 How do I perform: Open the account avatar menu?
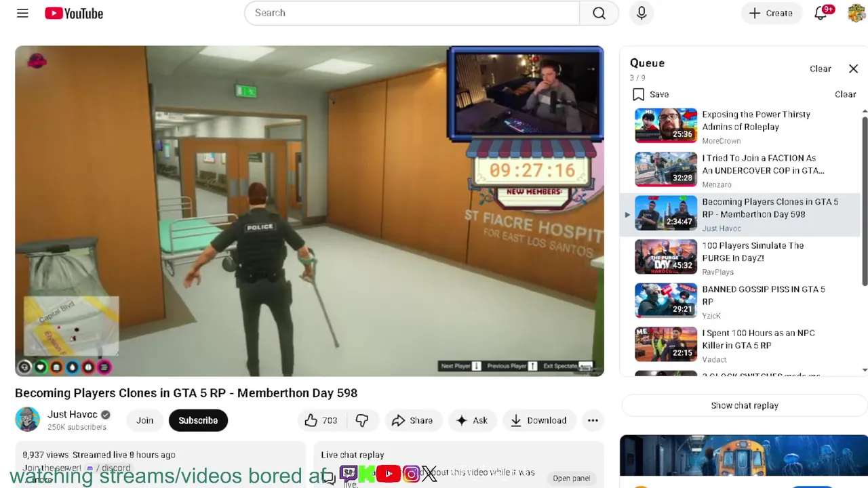point(856,13)
